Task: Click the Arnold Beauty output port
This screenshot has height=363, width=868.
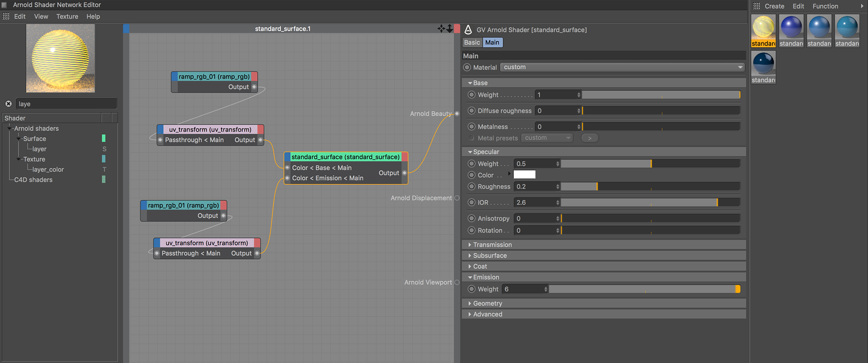Action: pos(457,113)
